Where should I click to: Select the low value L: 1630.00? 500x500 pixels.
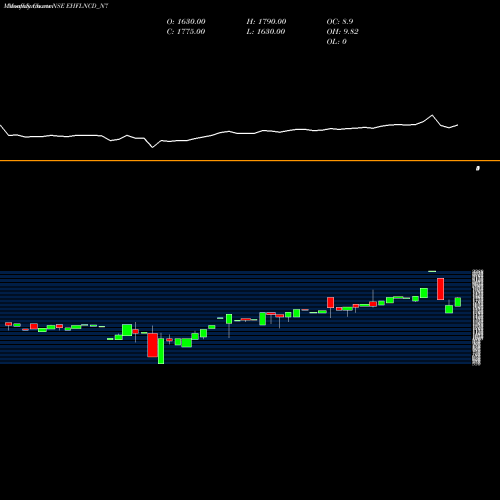click(x=266, y=32)
